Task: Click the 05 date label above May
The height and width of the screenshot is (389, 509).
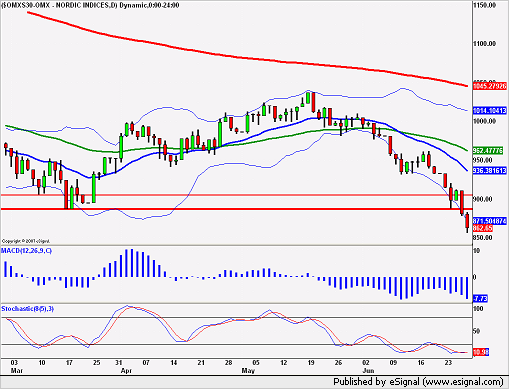Action: pyautogui.click(x=256, y=363)
